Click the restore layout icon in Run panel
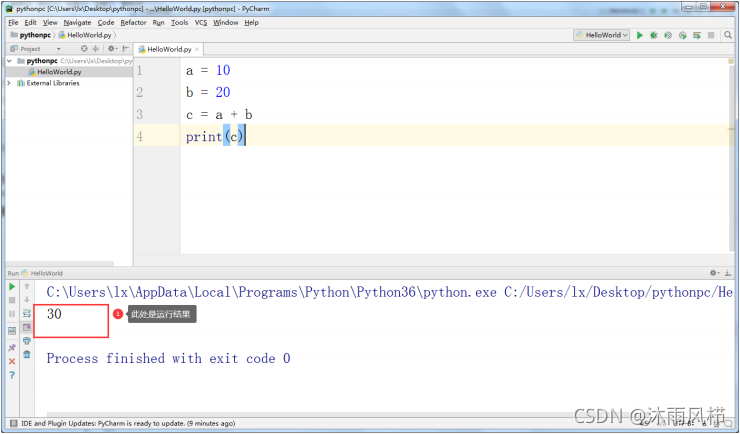The width and height of the screenshot is (740, 434). click(12, 331)
